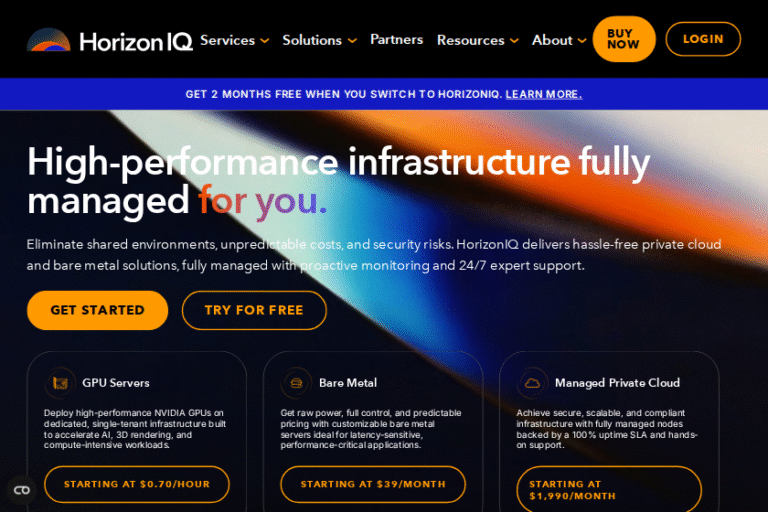Open the Partners menu item
The width and height of the screenshot is (768, 512).
(396, 40)
